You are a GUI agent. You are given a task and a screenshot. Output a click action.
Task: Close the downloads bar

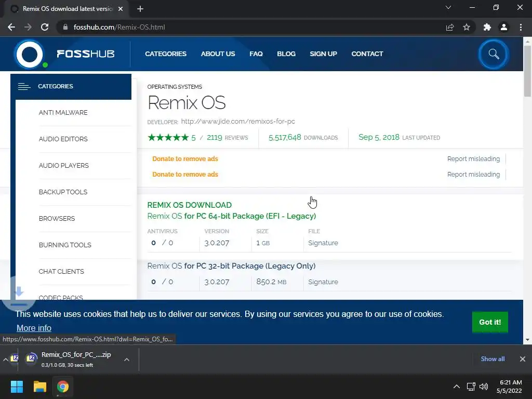coord(523,359)
